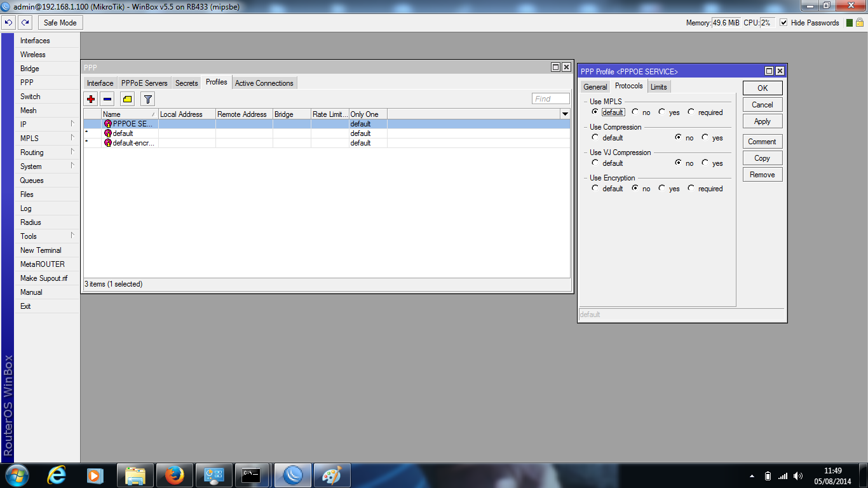Click the Copy button in PPP Profile
Screen dimensions: 868x488
763,158
